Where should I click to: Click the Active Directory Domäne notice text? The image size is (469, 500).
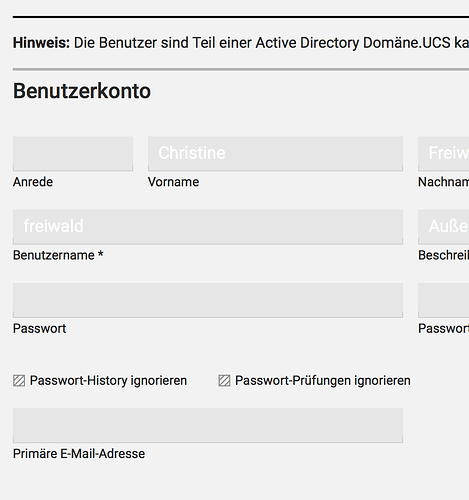[271, 43]
